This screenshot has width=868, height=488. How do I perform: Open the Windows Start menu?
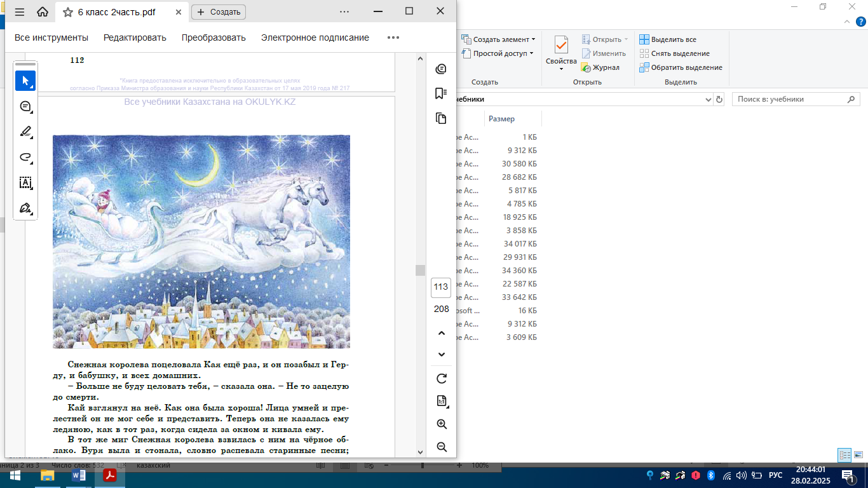[15, 475]
